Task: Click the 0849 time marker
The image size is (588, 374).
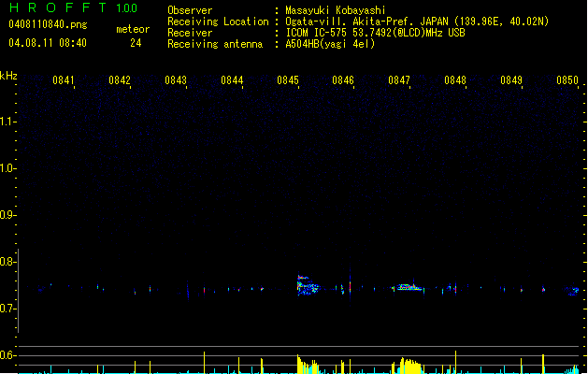Action: tap(511, 80)
